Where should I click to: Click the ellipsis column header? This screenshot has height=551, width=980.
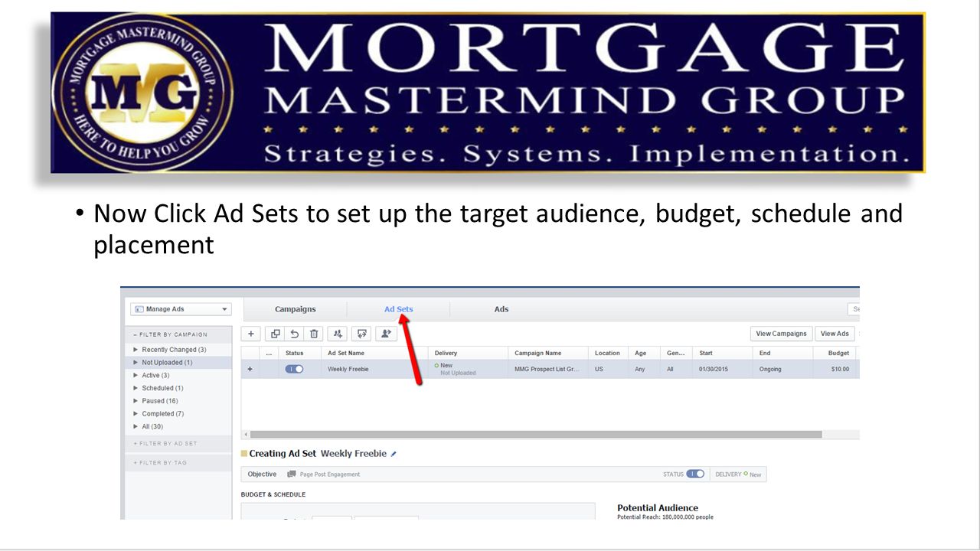[x=269, y=354]
